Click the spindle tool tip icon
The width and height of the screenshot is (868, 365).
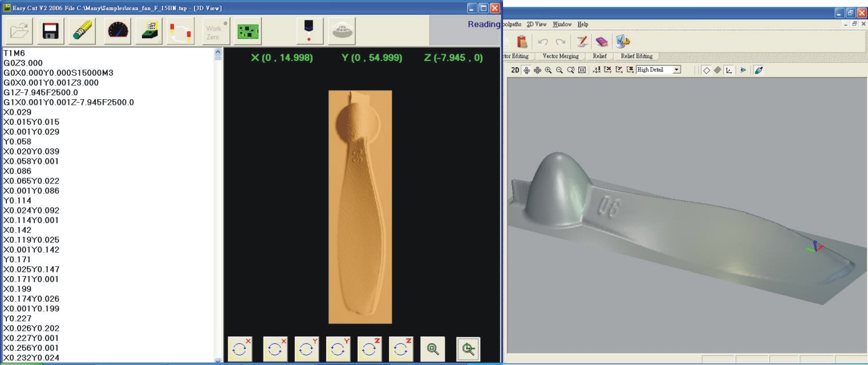pos(310,31)
